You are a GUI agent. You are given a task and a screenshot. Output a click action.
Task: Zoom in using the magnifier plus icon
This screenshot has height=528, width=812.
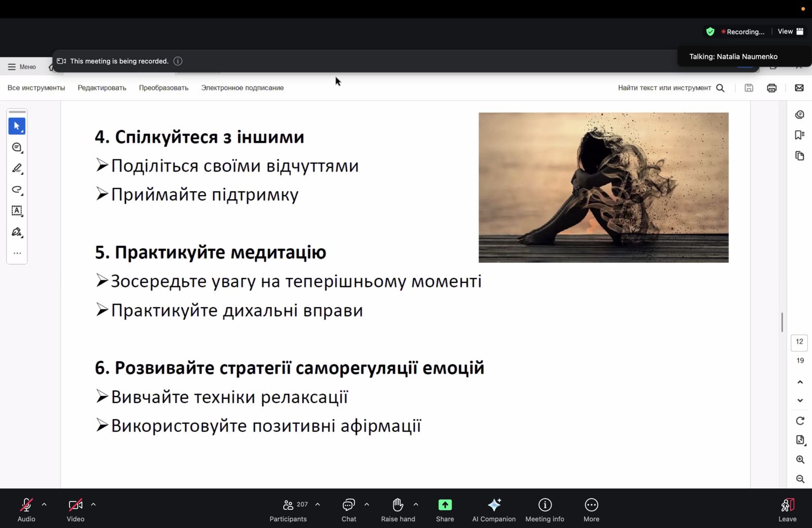click(800, 459)
